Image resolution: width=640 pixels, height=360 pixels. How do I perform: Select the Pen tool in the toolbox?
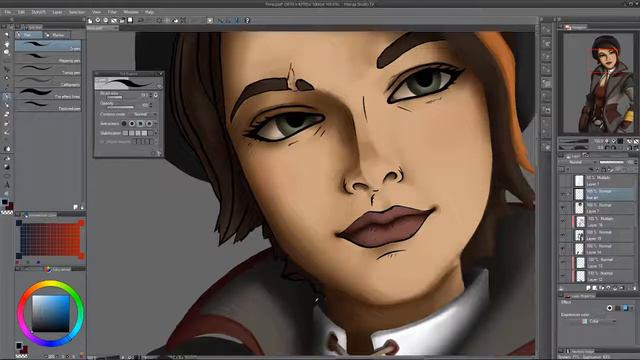pos(7,97)
